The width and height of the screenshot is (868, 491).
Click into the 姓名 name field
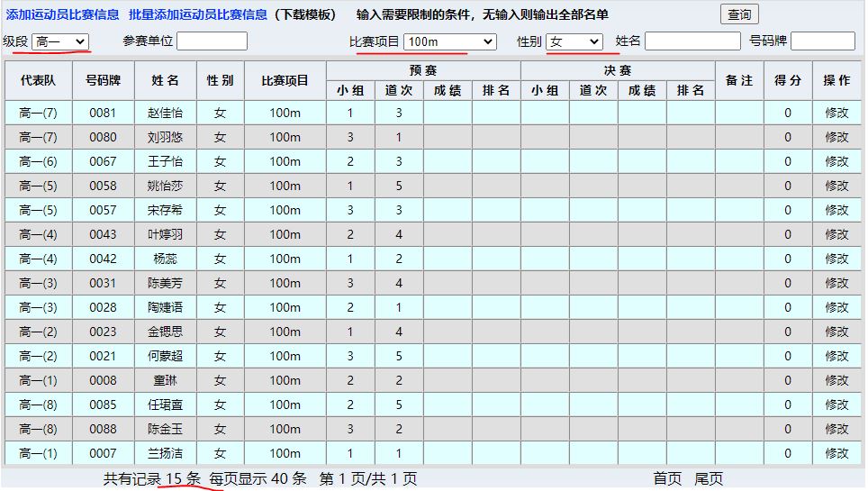coord(692,41)
